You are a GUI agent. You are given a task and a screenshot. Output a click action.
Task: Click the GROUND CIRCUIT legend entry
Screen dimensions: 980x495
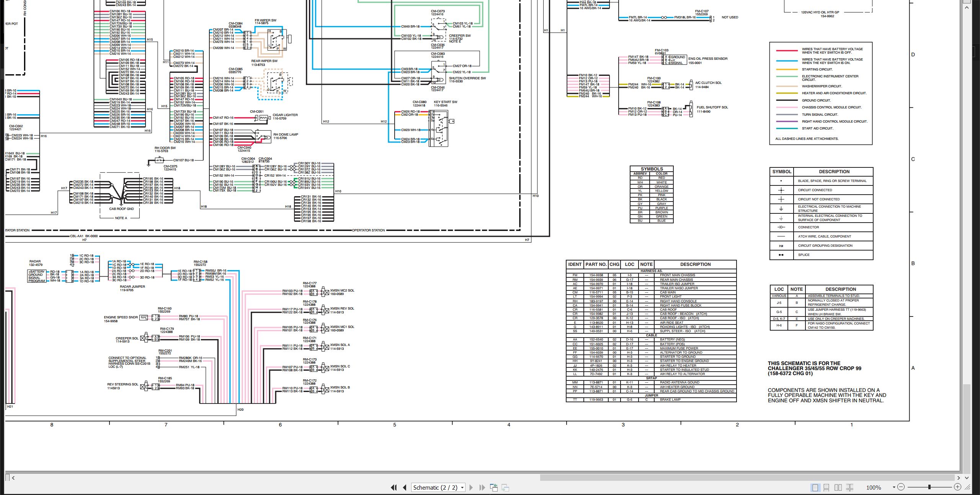click(816, 100)
